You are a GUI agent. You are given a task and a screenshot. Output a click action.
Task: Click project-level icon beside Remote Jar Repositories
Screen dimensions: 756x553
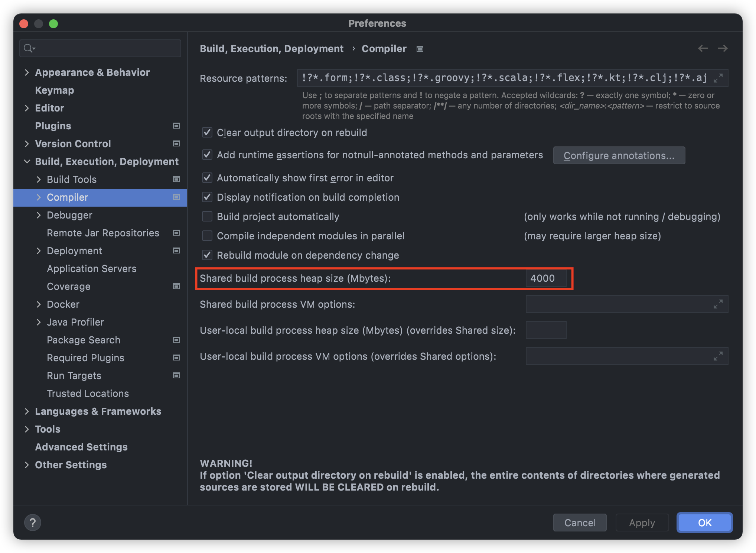click(176, 233)
